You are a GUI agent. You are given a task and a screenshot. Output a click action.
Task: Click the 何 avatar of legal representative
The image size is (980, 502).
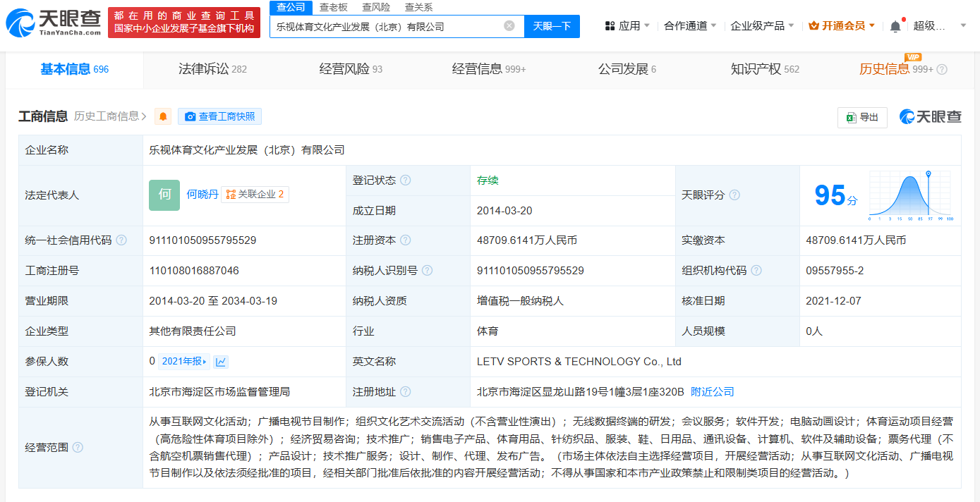[x=164, y=195]
